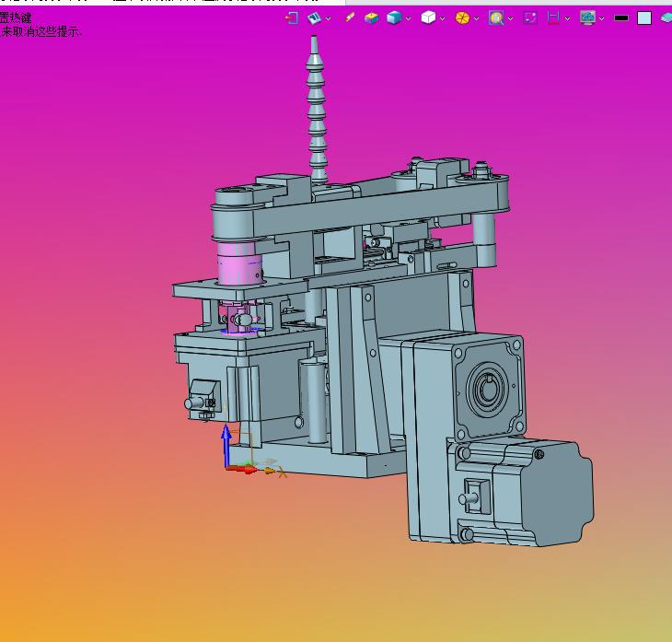Click the black line color swatch
672x642 pixels.
621,18
